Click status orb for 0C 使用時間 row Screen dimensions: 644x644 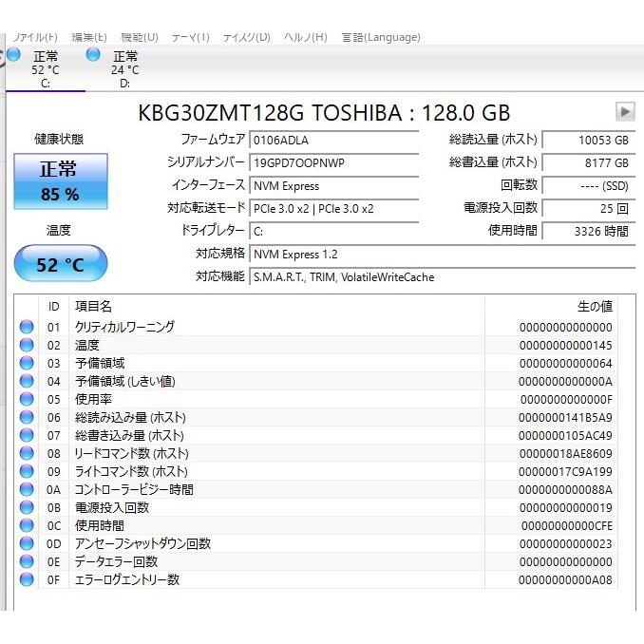[x=27, y=525]
